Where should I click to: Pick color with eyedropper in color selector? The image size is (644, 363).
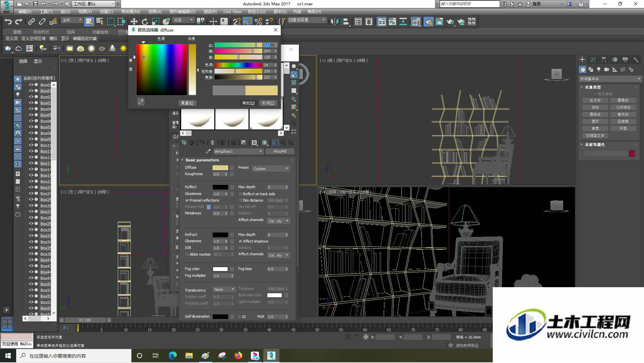141,102
